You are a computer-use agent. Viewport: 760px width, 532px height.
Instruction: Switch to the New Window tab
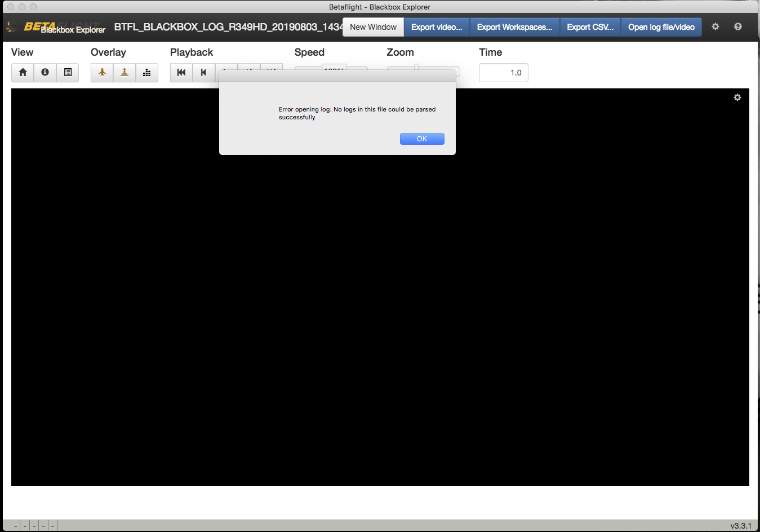tap(373, 26)
